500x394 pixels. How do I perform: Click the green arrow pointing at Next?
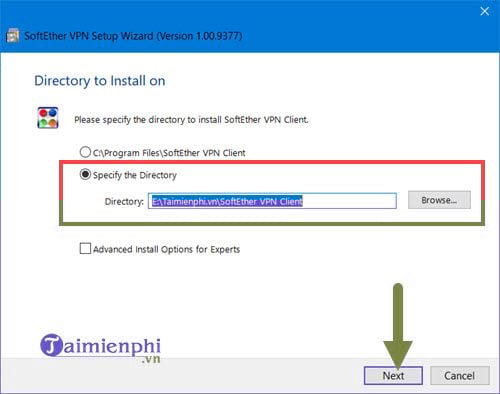click(398, 325)
